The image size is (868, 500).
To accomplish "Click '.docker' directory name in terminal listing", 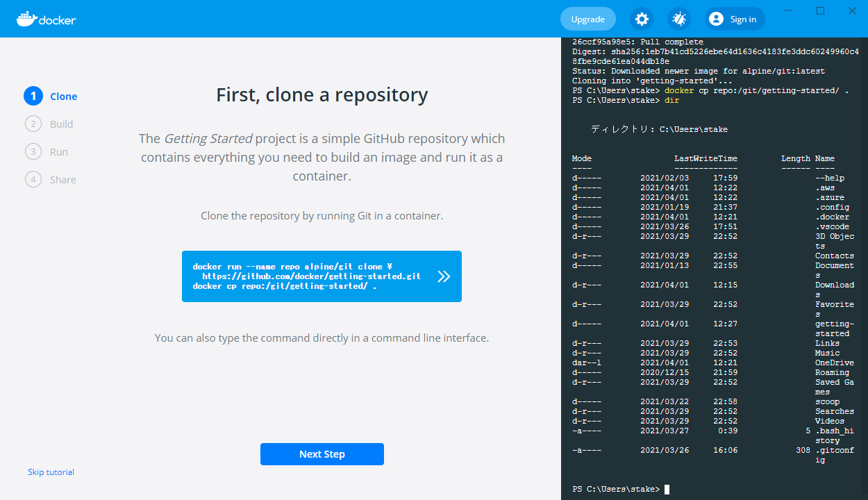I will pyautogui.click(x=832, y=217).
